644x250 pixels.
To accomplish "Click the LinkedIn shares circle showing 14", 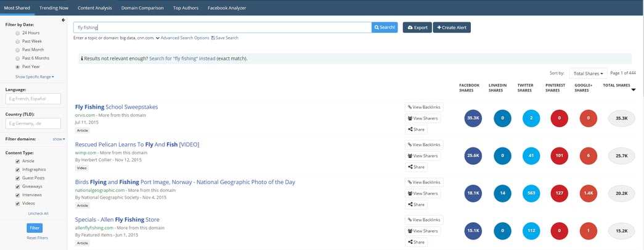I will (x=502, y=193).
